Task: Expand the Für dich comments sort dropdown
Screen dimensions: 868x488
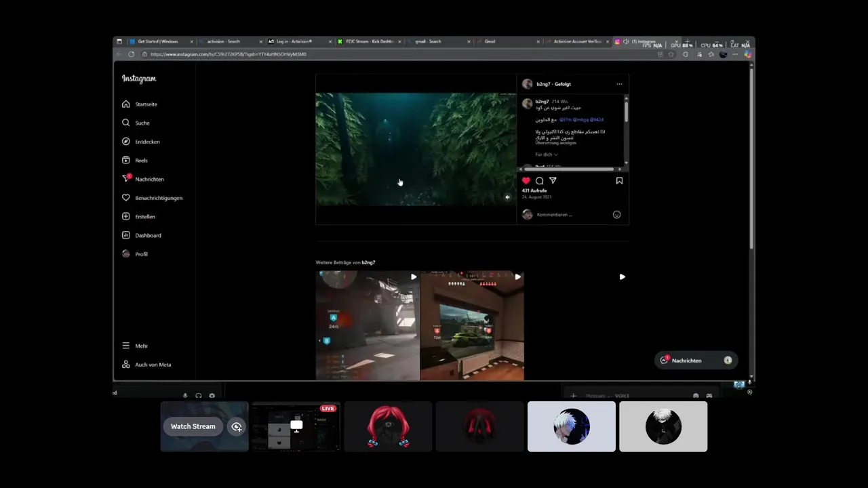Action: point(547,155)
